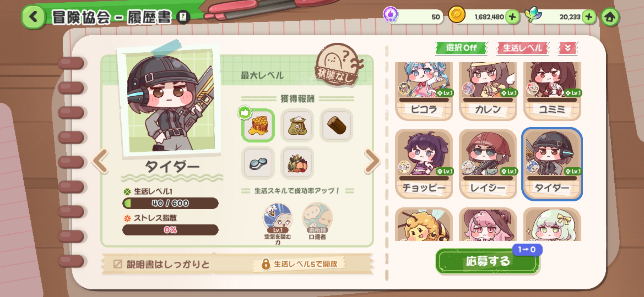Check the 説明書はしっかりと checkbox
The image size is (644, 297).
tap(118, 264)
